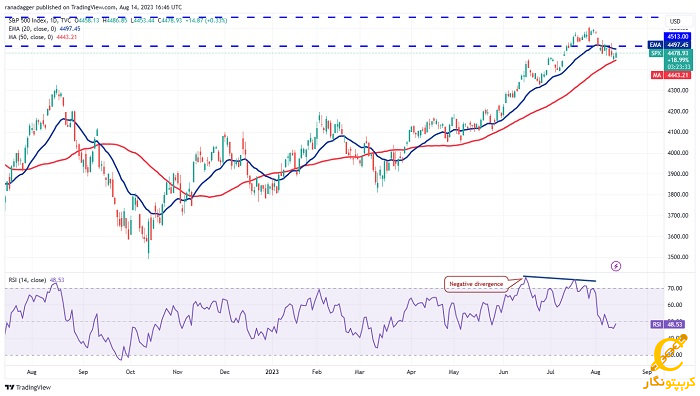Select the Negative divergence callout
Screen dimensions: 700x396
pyautogui.click(x=476, y=284)
